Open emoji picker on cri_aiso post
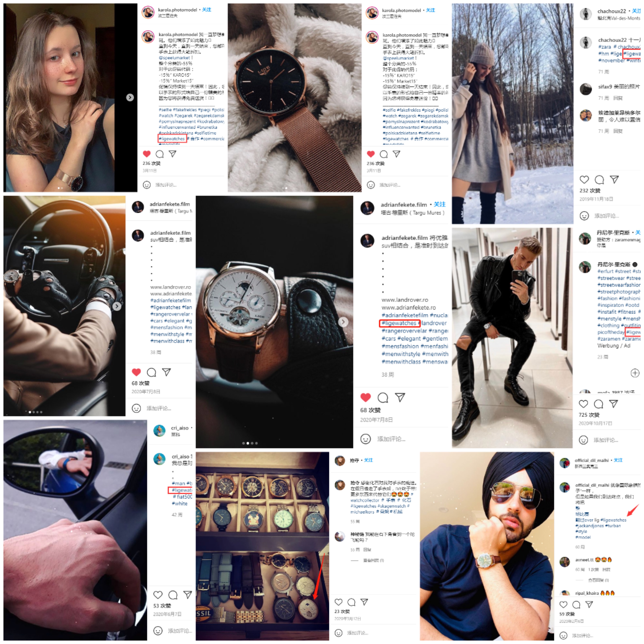Viewport: 644px width, 644px height. tap(158, 630)
